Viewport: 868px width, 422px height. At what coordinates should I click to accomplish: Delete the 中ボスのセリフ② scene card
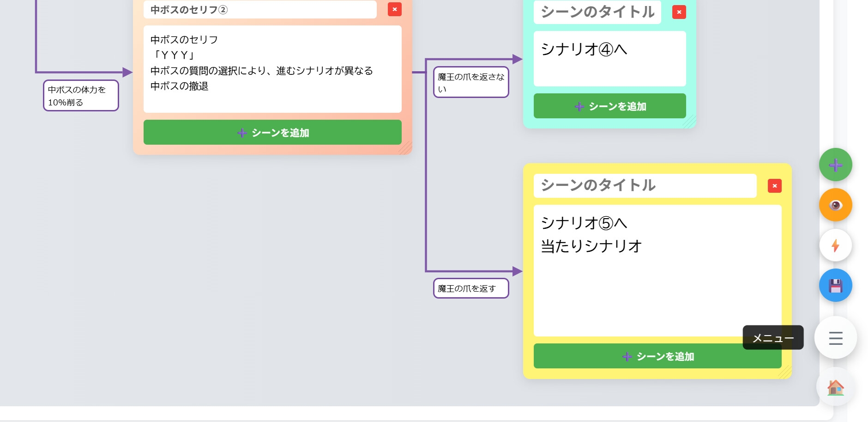click(x=394, y=9)
